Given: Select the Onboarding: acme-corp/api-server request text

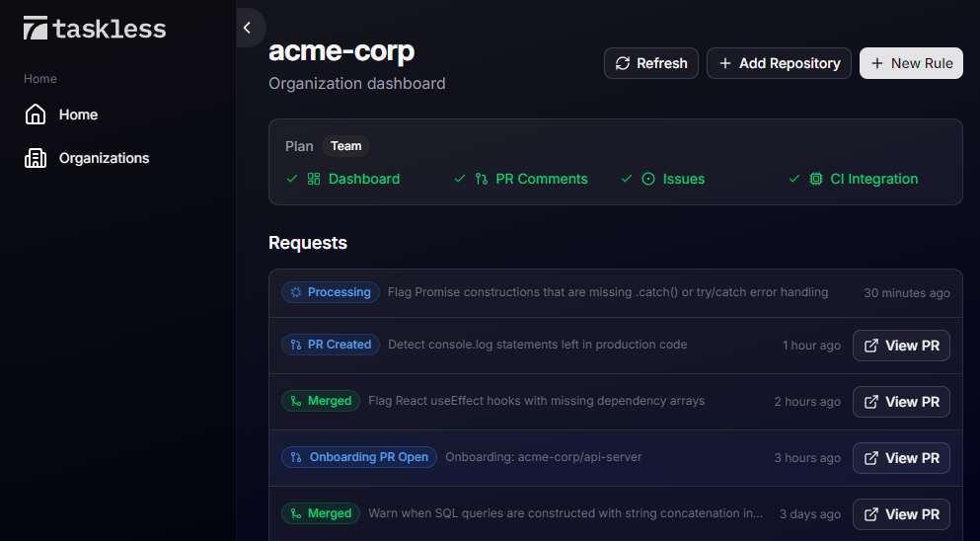Looking at the screenshot, I should click(x=543, y=457).
